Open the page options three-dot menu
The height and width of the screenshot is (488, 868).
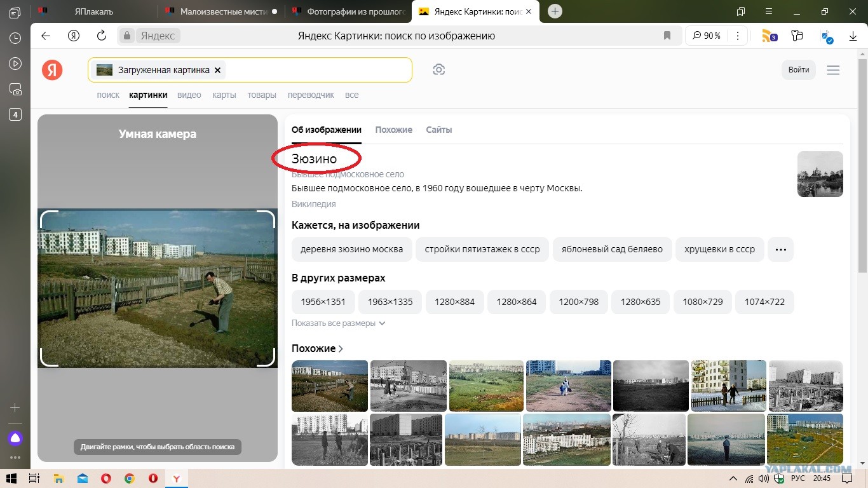tap(737, 36)
